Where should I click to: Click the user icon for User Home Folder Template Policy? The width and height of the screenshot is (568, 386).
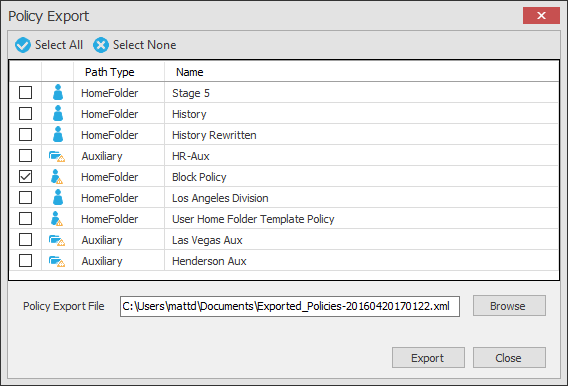pos(57,219)
